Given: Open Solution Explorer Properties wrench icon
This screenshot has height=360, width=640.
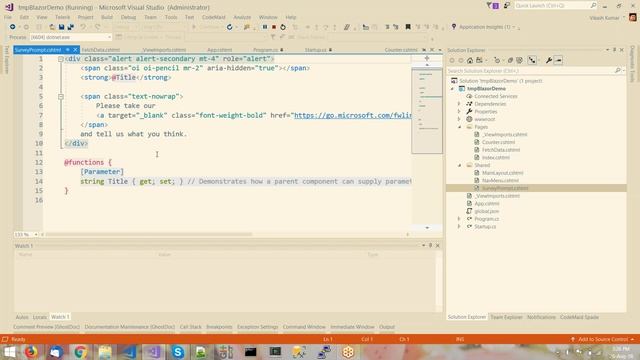Looking at the screenshot, I should tap(549, 60).
